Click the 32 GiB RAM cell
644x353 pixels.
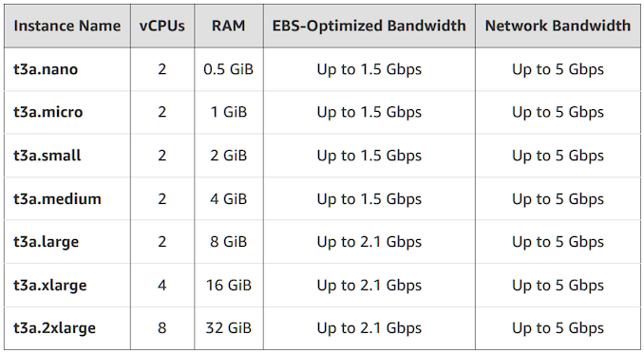point(228,328)
